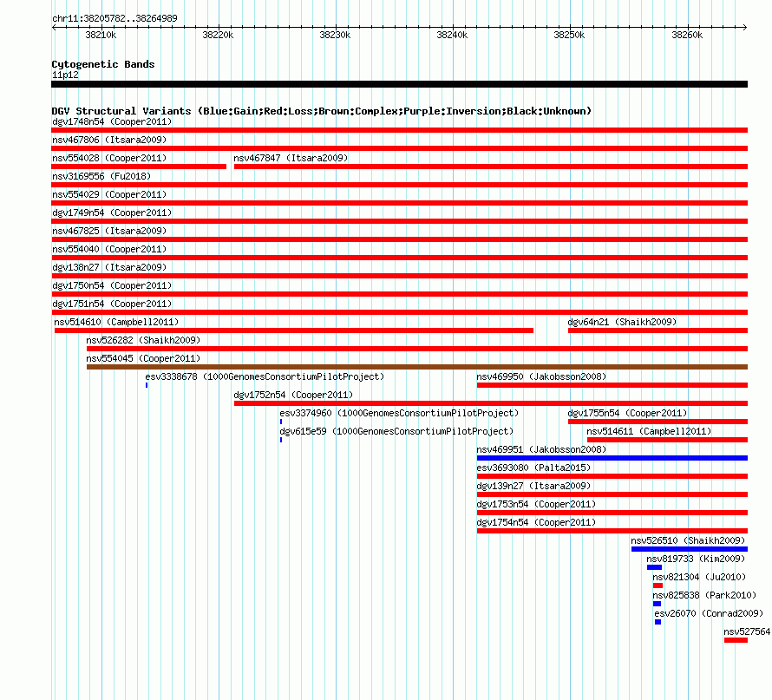Open nsv514611 (Campbell2011) variant
The image size is (772, 700).
[649, 431]
